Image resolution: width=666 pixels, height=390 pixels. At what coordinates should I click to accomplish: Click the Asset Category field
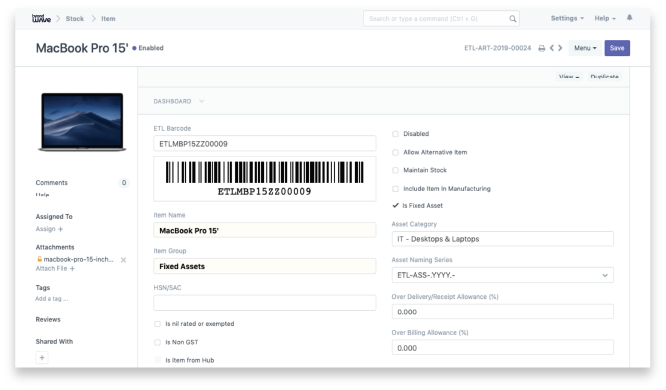pyautogui.click(x=502, y=239)
